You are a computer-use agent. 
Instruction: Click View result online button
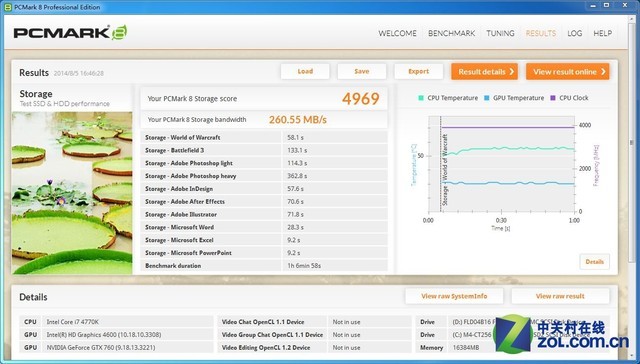pyautogui.click(x=567, y=71)
